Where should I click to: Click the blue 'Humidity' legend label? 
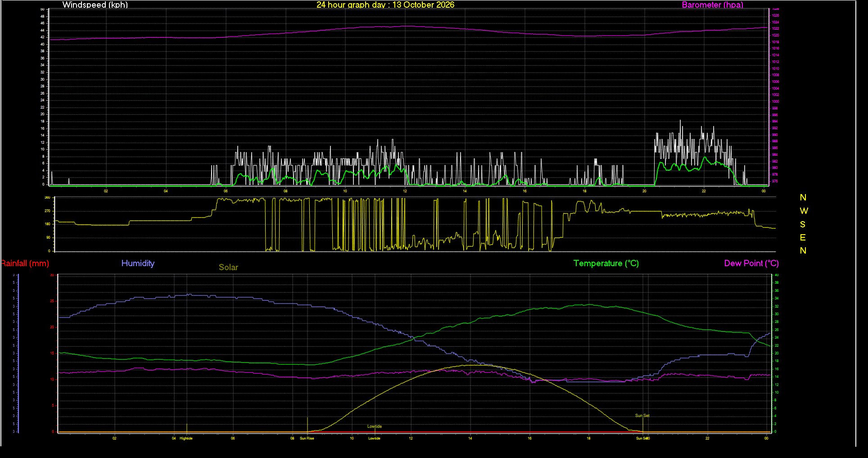tap(138, 263)
